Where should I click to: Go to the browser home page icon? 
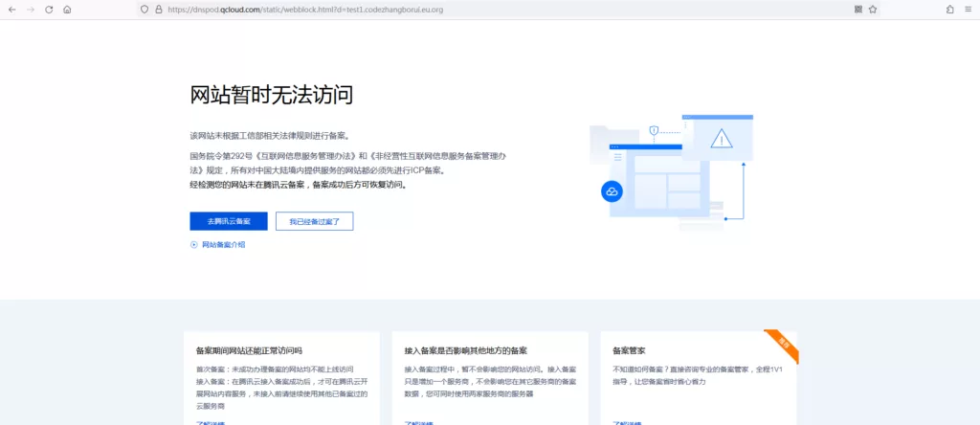click(x=67, y=9)
